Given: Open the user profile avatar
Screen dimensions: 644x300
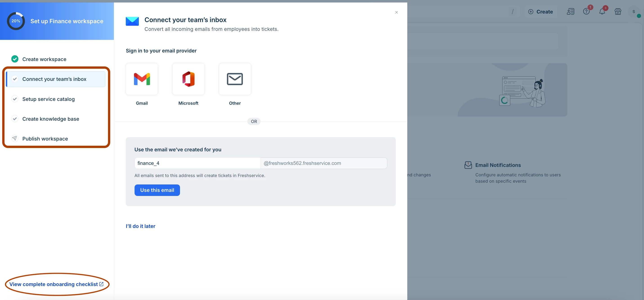Looking at the screenshot, I should point(633,11).
